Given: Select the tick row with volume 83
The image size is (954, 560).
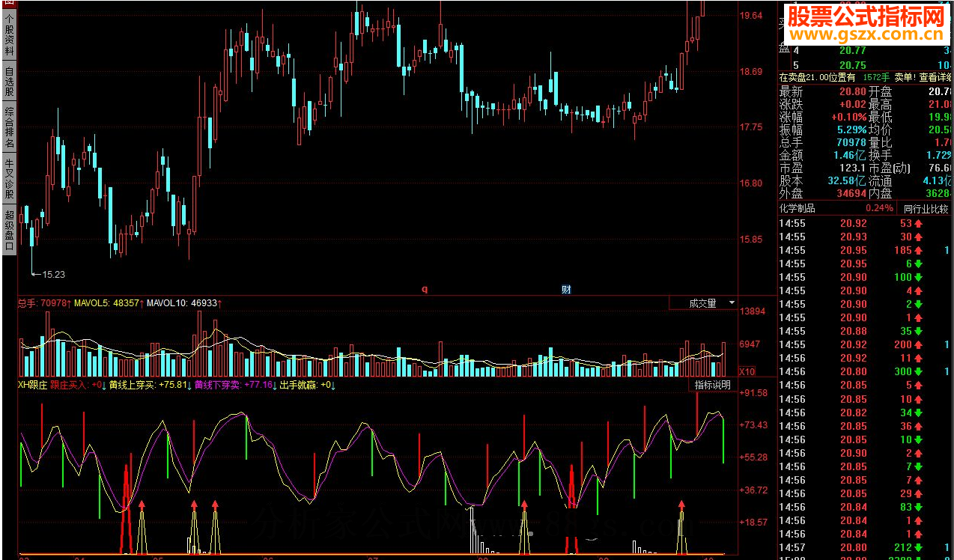Looking at the screenshot, I should [x=866, y=507].
